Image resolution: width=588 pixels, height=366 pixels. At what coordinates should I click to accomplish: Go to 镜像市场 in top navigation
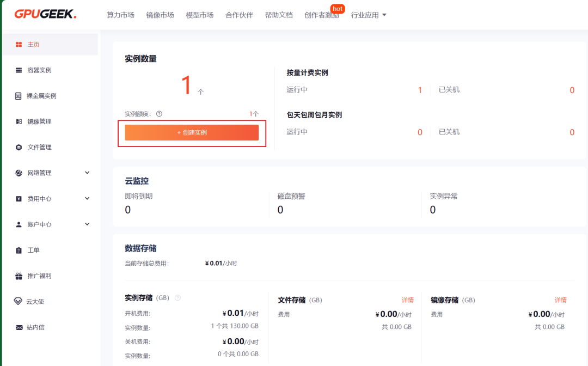click(x=160, y=15)
